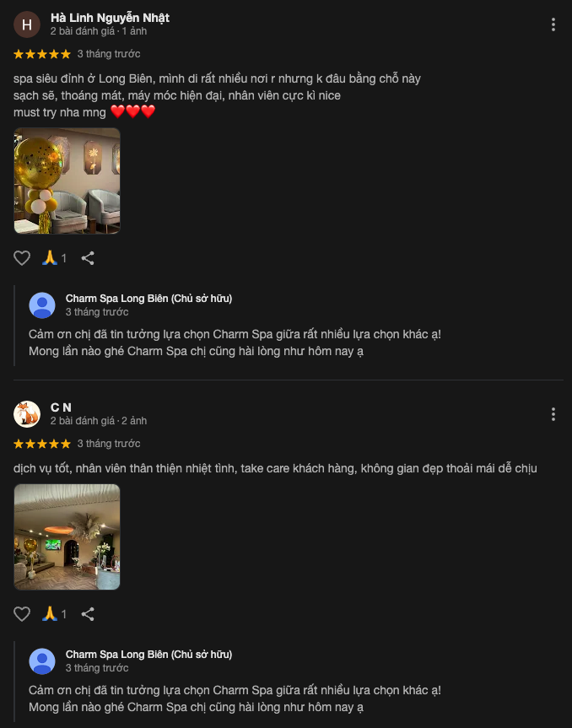Click '2 bài đánh giá · 1 ảnh' text
The width and height of the screenshot is (572, 728).
click(99, 31)
